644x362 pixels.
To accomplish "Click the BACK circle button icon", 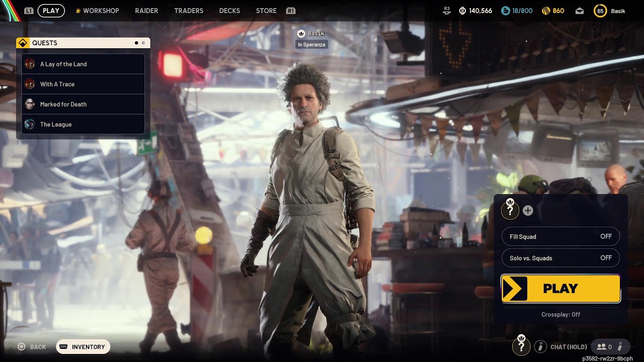I will click(22, 347).
